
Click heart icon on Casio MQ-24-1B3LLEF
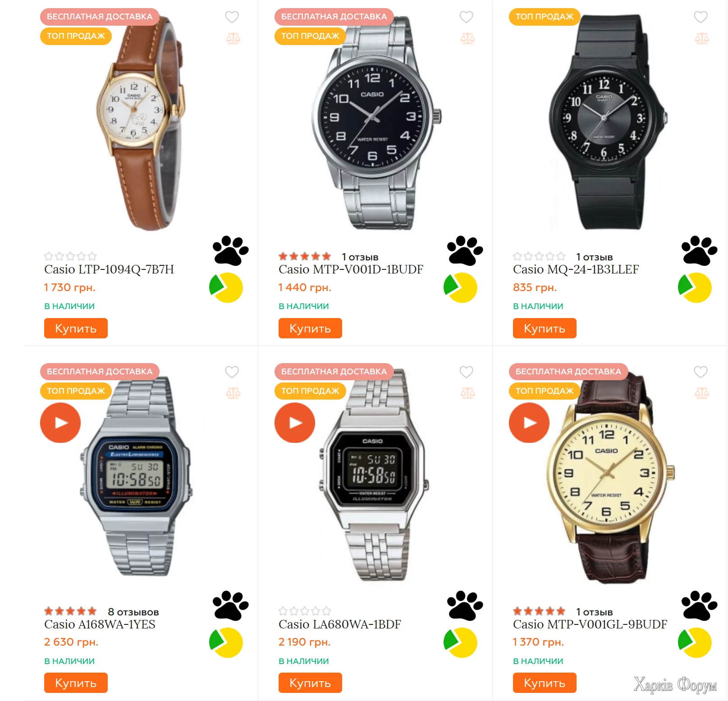click(701, 17)
